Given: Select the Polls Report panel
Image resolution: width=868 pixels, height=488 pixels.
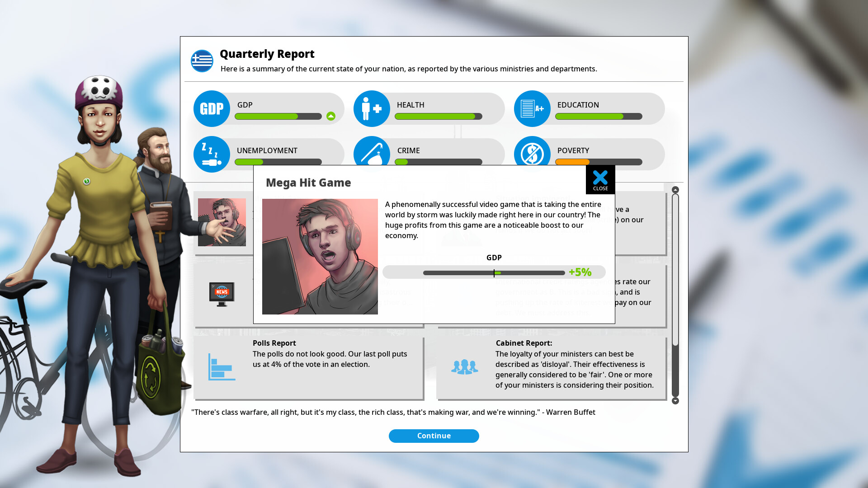Looking at the screenshot, I should point(309,367).
